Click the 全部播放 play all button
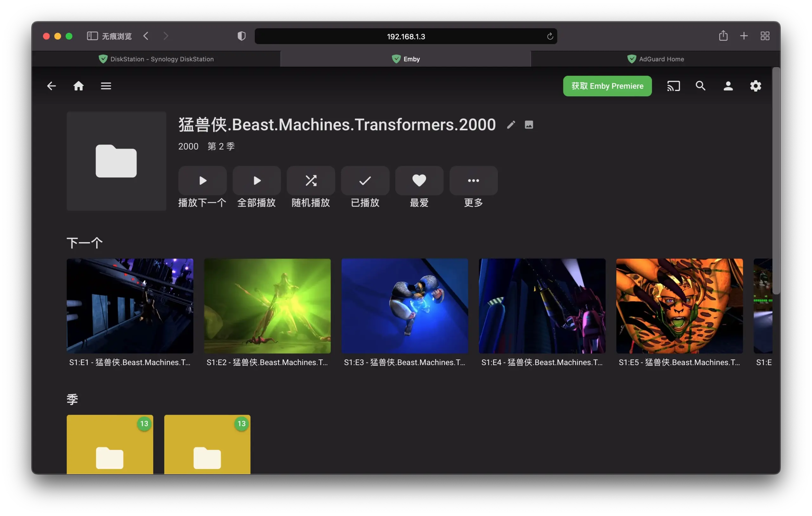 pos(257,180)
